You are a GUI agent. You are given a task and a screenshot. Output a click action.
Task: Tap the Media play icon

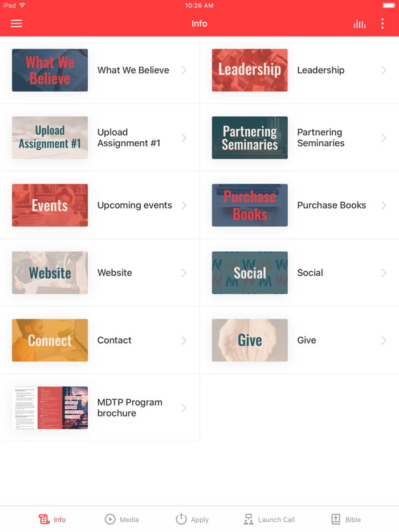pos(110,519)
